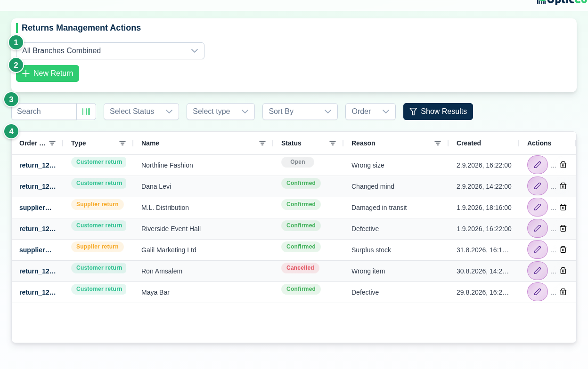Viewport: 588px width, 369px height.
Task: Click the New Return button
Action: [x=48, y=73]
